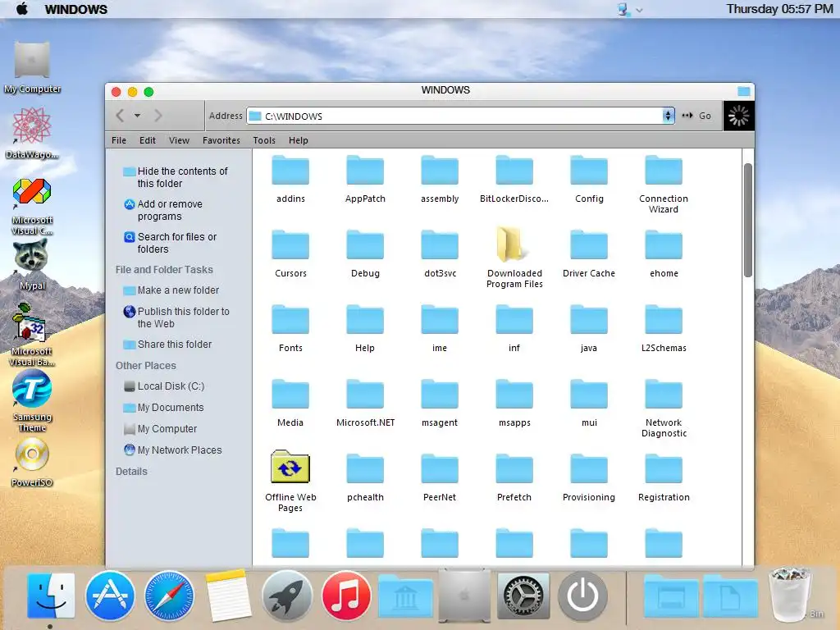The height and width of the screenshot is (630, 840).
Task: Select the Mypal raccoon desktop icon
Action: [x=32, y=265]
